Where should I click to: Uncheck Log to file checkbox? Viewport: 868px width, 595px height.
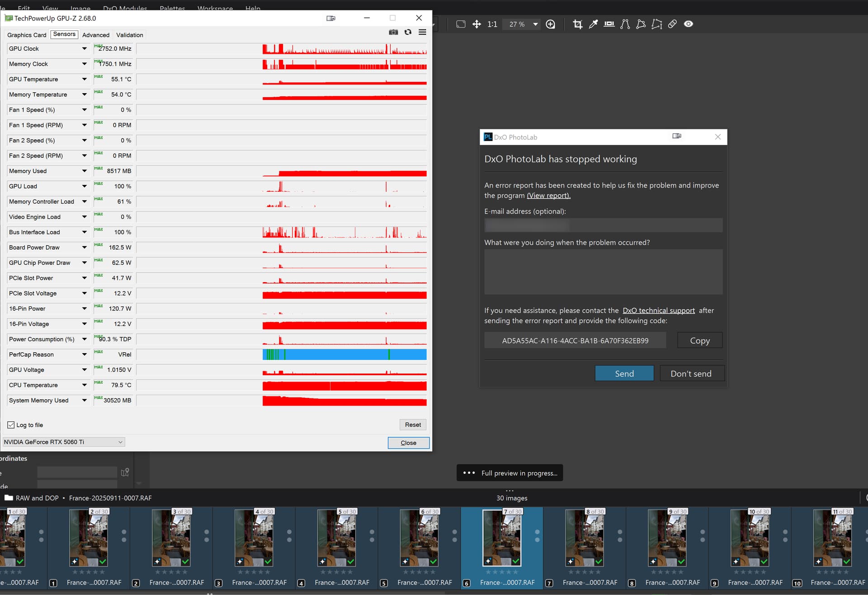point(11,425)
